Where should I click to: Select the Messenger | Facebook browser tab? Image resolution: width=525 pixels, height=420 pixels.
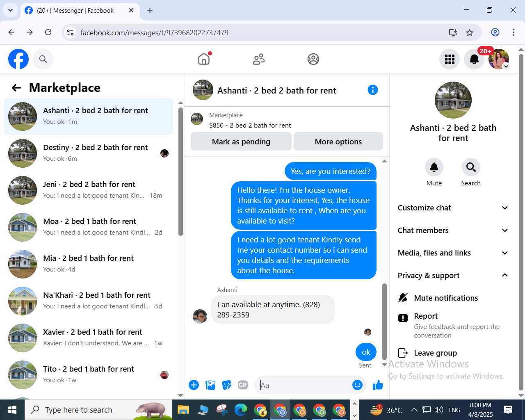[x=80, y=11]
